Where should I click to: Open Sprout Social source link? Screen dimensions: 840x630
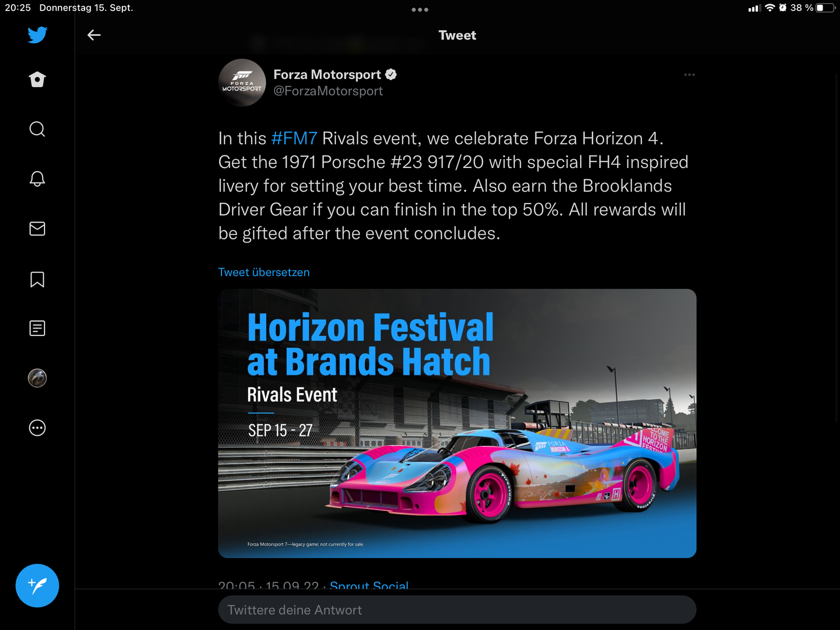point(369,585)
